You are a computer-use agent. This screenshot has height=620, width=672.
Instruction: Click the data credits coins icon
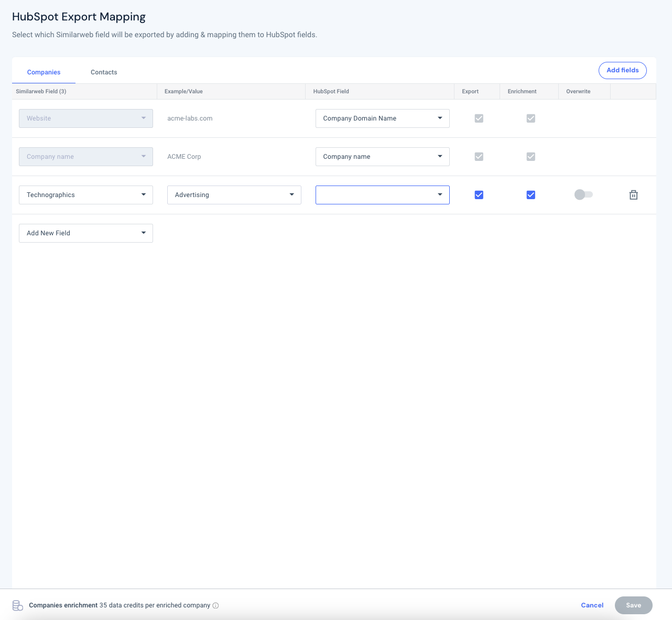tap(18, 605)
